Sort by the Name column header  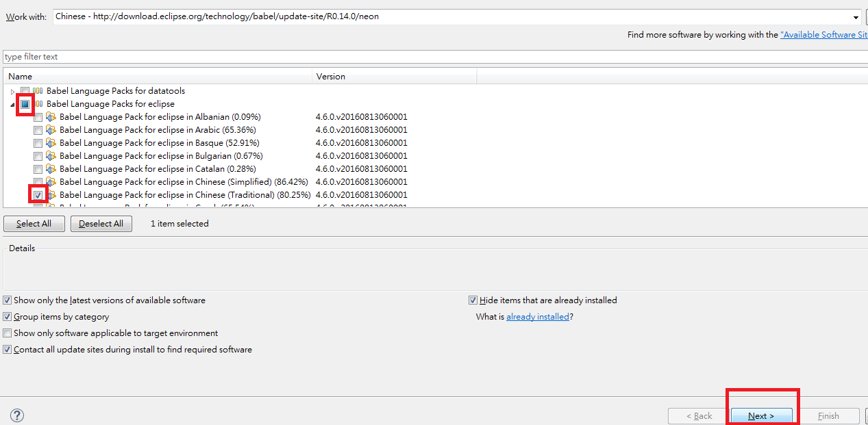158,77
